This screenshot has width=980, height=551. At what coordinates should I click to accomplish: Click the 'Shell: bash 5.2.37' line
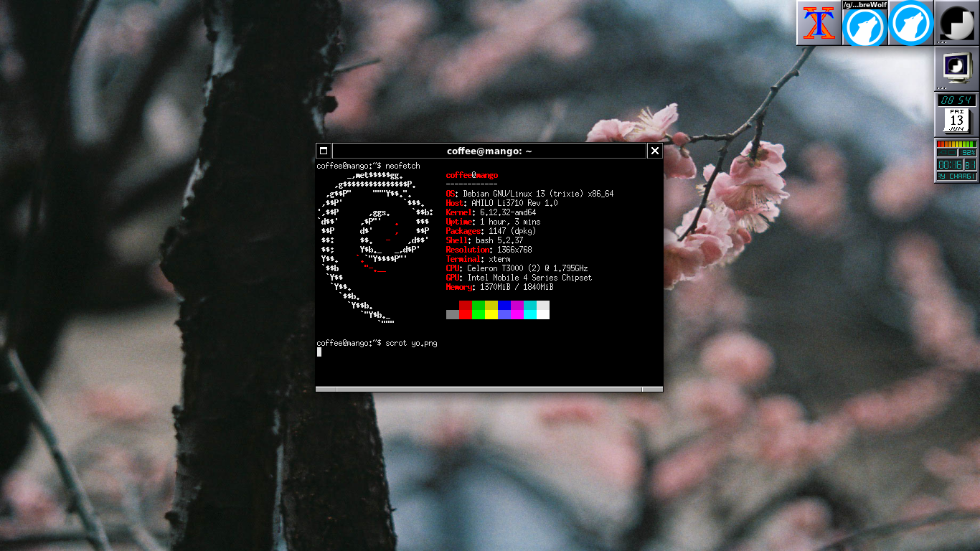tap(484, 240)
